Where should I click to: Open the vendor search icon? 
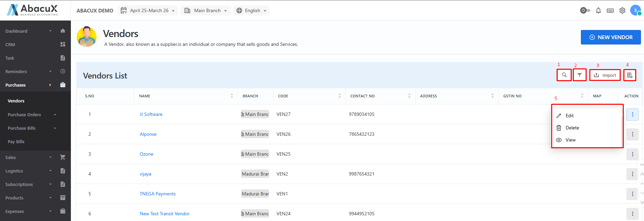[x=564, y=75]
